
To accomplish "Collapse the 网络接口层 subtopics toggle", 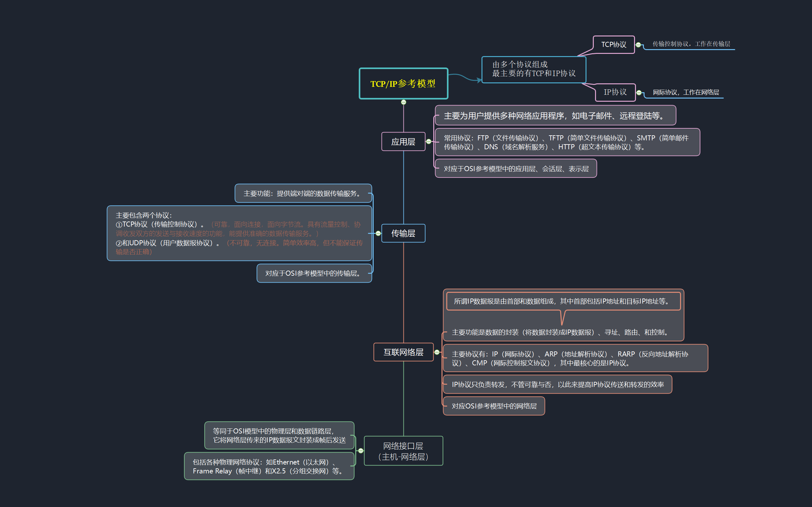I will tap(361, 451).
